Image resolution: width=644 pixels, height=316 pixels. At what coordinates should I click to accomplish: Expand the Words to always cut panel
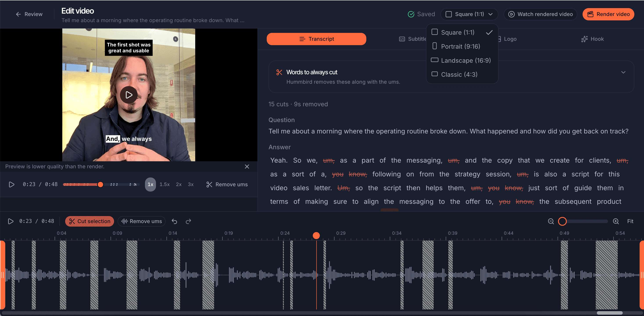click(623, 72)
